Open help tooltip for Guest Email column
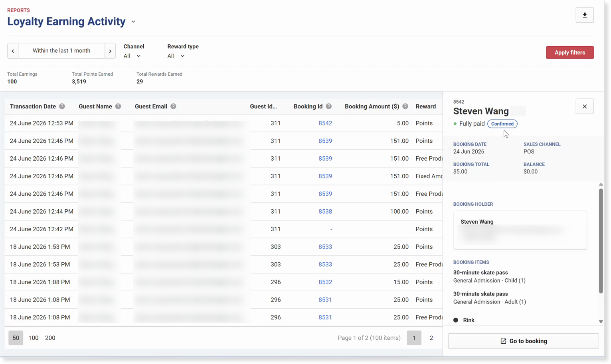 [173, 106]
